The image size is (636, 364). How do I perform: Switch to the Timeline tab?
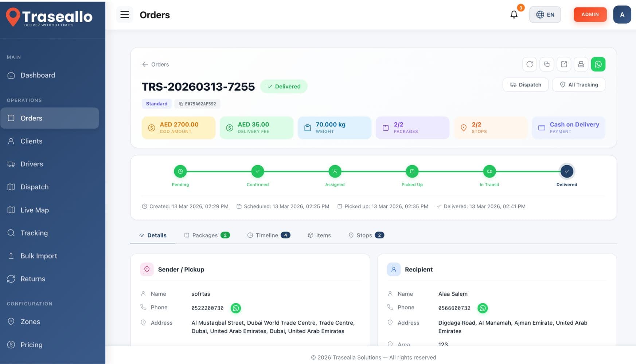point(269,236)
